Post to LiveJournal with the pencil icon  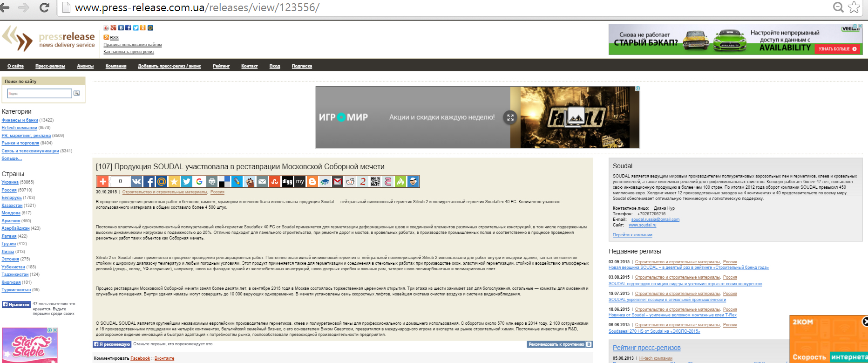click(237, 181)
